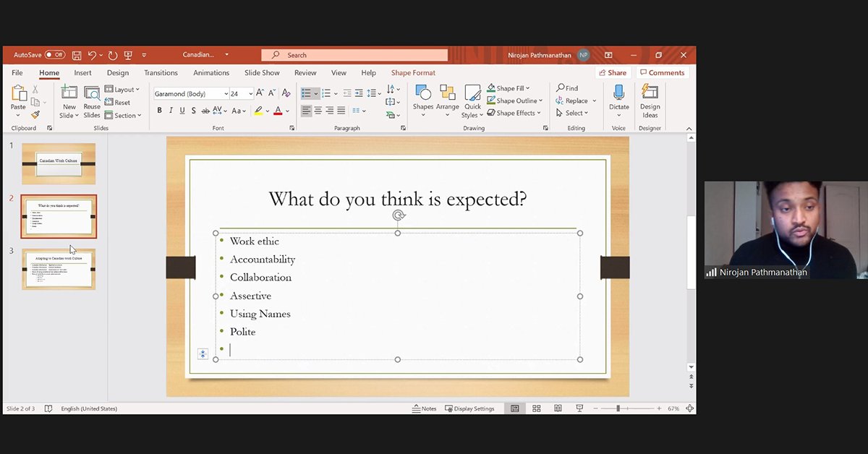Click the Share button

[613, 72]
